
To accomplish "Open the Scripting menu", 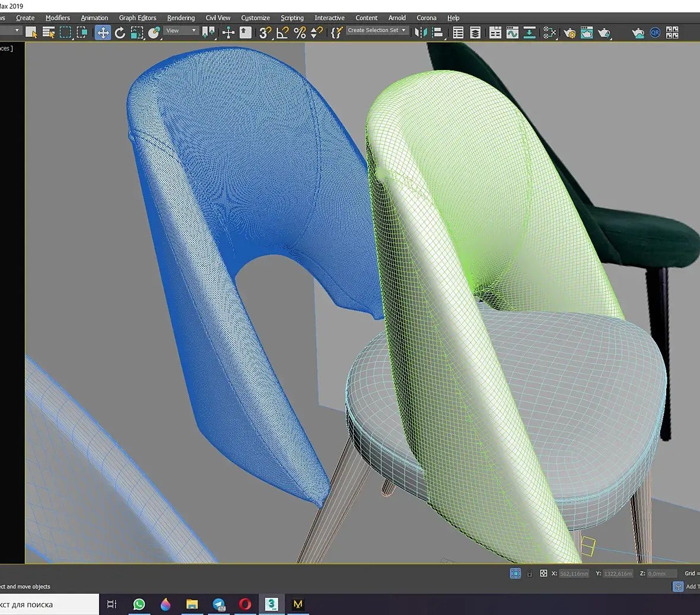I will pyautogui.click(x=292, y=18).
